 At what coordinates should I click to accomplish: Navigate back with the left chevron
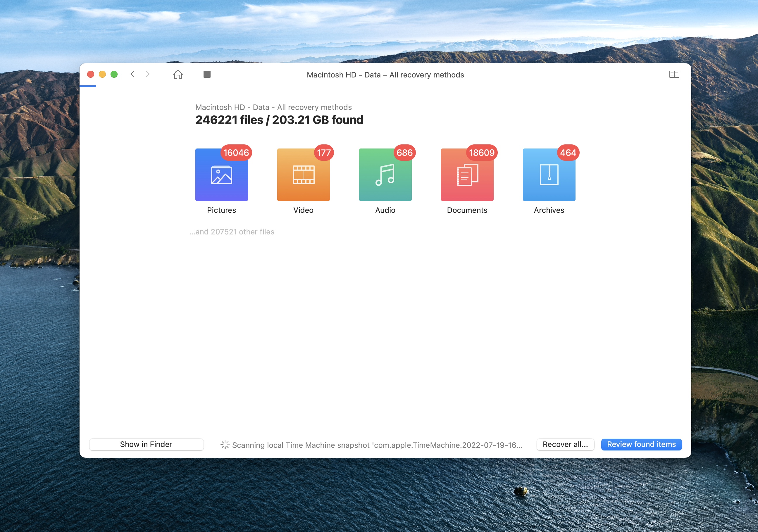[x=133, y=74]
